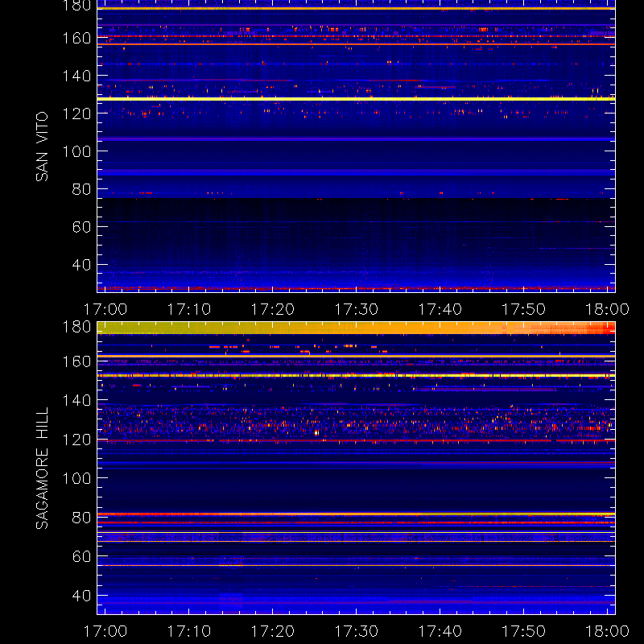The height and width of the screenshot is (644, 644).
Task: Select the 40 label on San Vito axis
Action: [x=81, y=265]
